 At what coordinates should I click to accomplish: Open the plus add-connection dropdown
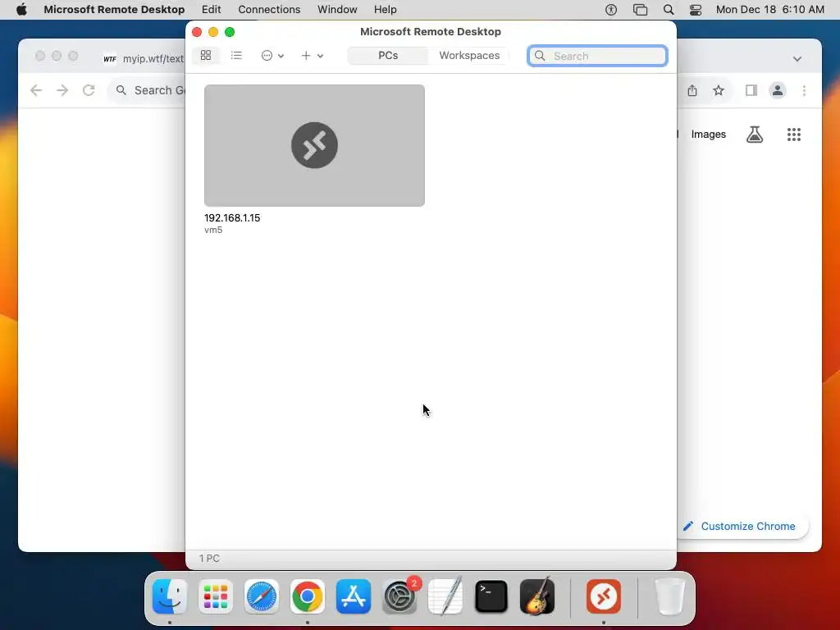pos(312,55)
